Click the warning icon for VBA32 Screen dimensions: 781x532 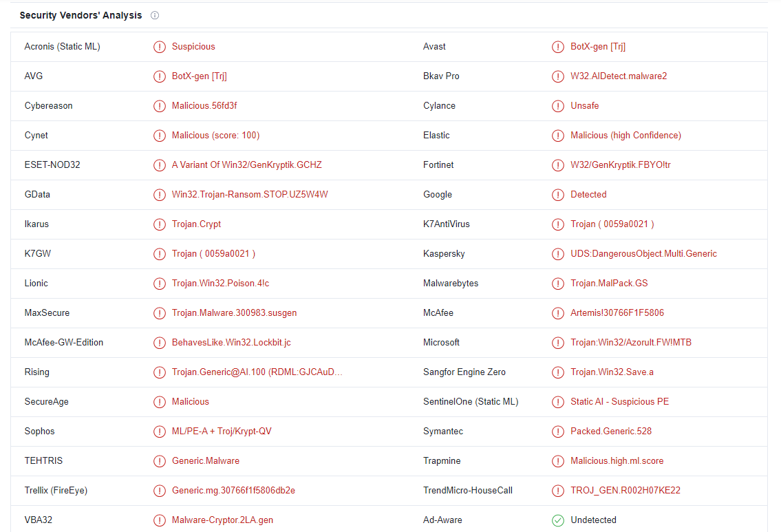pyautogui.click(x=160, y=520)
